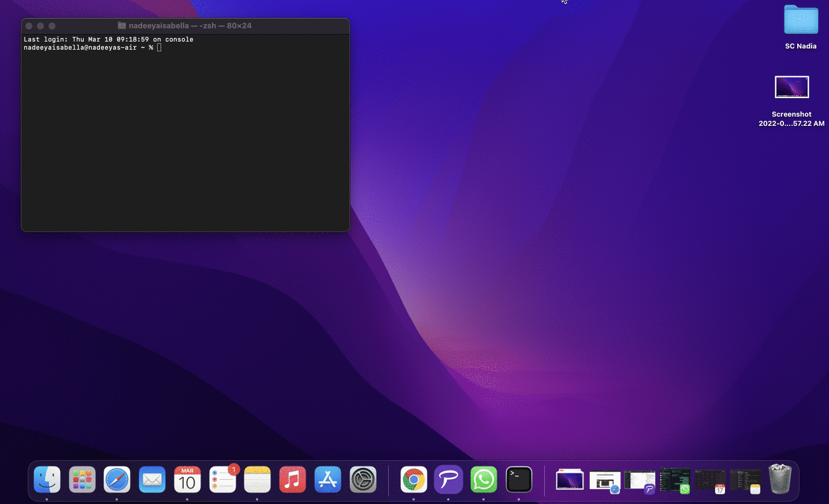Open Calendar showing MAR 10
This screenshot has height=504, width=829.
click(187, 480)
